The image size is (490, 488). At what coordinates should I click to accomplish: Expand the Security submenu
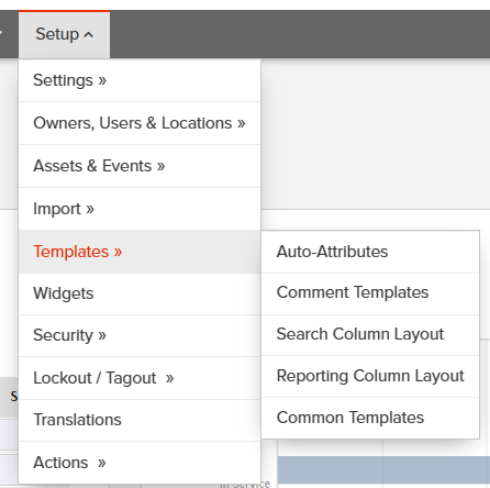tap(140, 335)
